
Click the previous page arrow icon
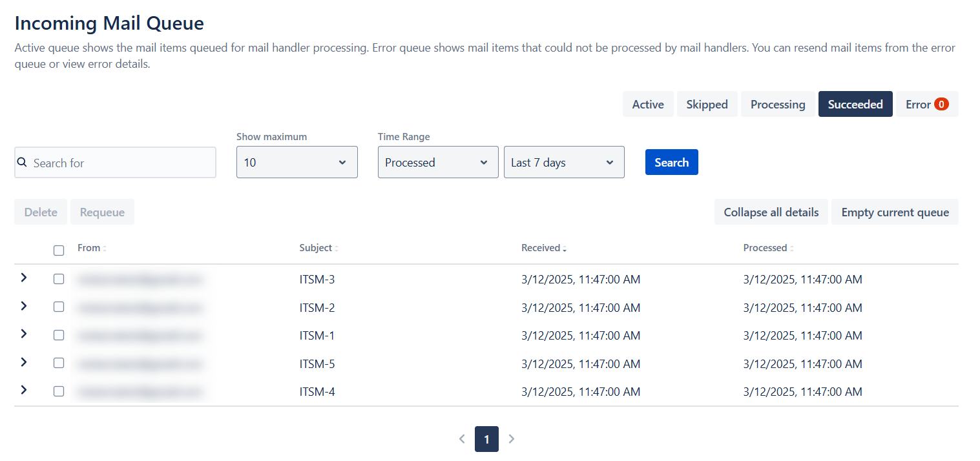click(x=462, y=439)
